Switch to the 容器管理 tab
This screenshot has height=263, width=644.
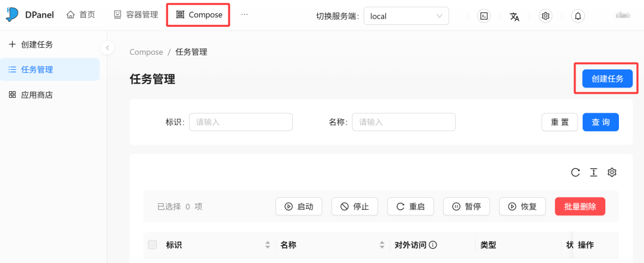136,15
